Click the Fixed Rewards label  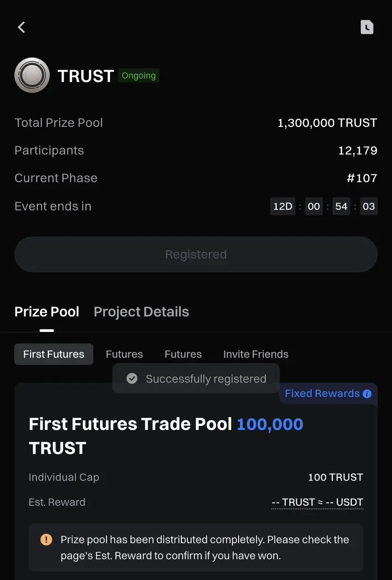click(x=322, y=394)
